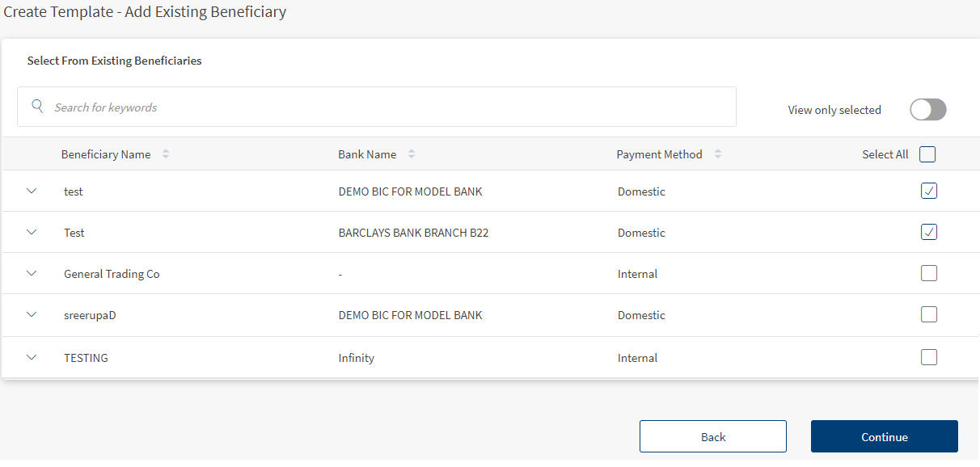Uncheck the Barclays Bank 'Test' beneficiary checkbox
The height and width of the screenshot is (467, 980).
pos(929,233)
